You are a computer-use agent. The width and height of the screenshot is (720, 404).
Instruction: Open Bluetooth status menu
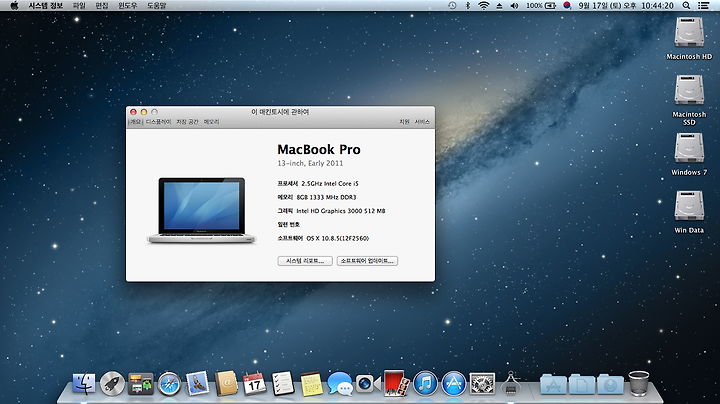[468, 6]
